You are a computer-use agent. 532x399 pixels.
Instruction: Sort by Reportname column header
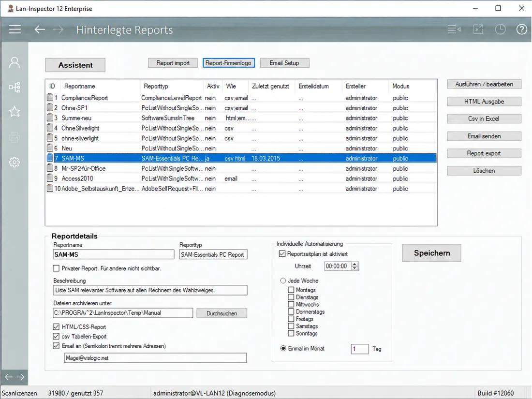[x=100, y=86]
